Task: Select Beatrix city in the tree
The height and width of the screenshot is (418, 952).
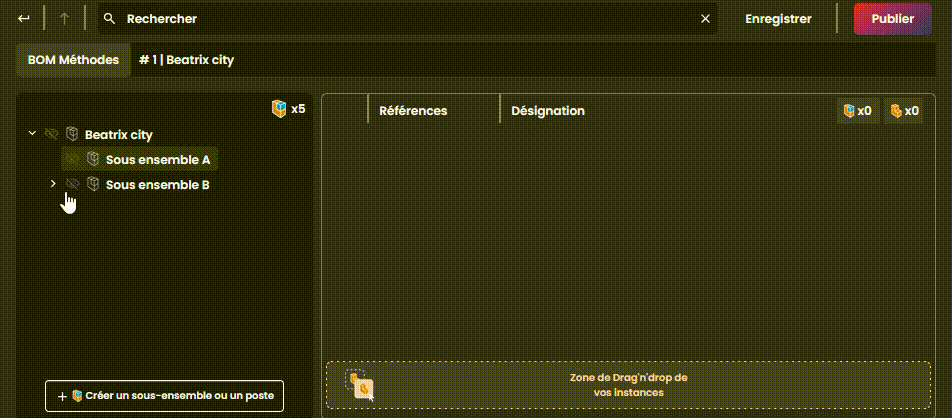Action: (118, 134)
